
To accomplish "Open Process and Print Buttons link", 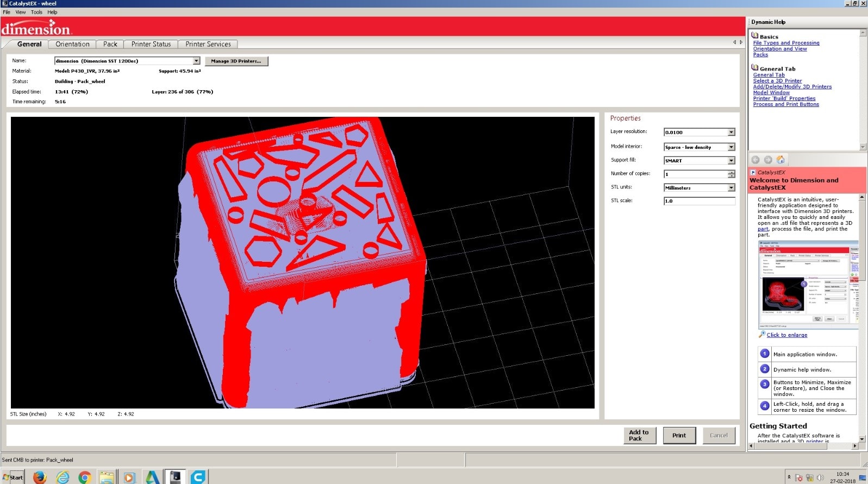I will click(x=786, y=104).
